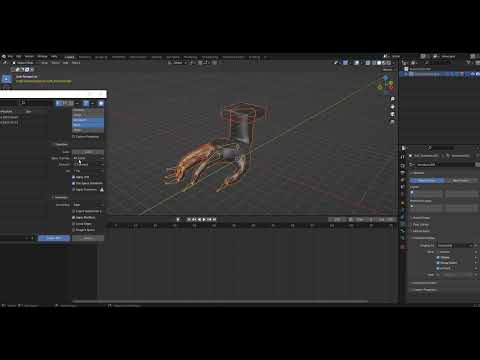
Task: Expand the Inverse Kinematics panel
Action: [423, 283]
